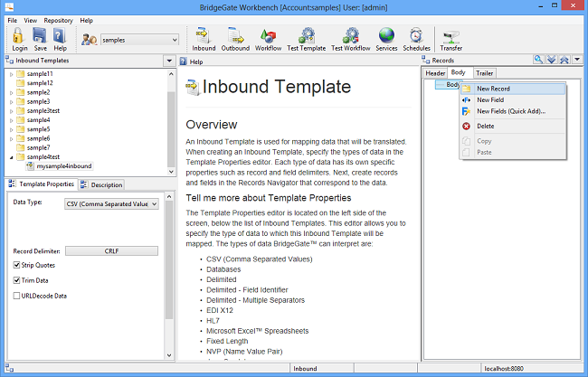This screenshot has height=377, width=588.
Task: Open the Services globe icon
Action: pos(386,36)
